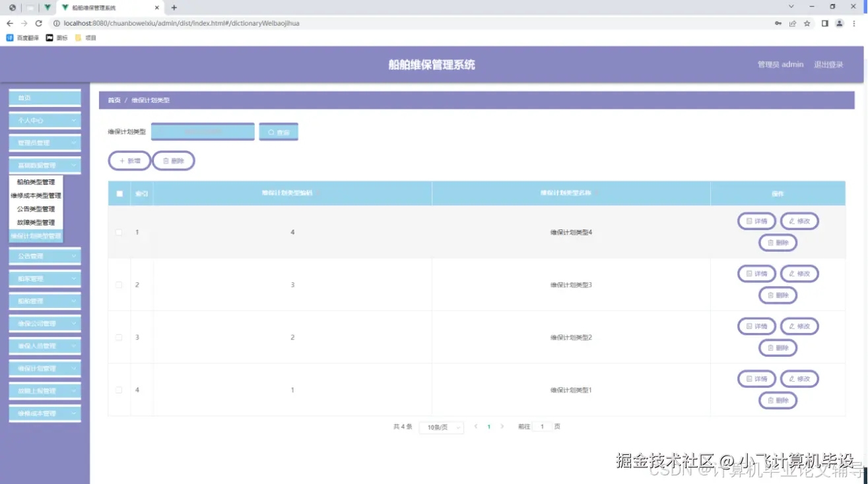The height and width of the screenshot is (484, 868).
Task: View 详情 for 维保计划类型1
Action: tap(756, 378)
